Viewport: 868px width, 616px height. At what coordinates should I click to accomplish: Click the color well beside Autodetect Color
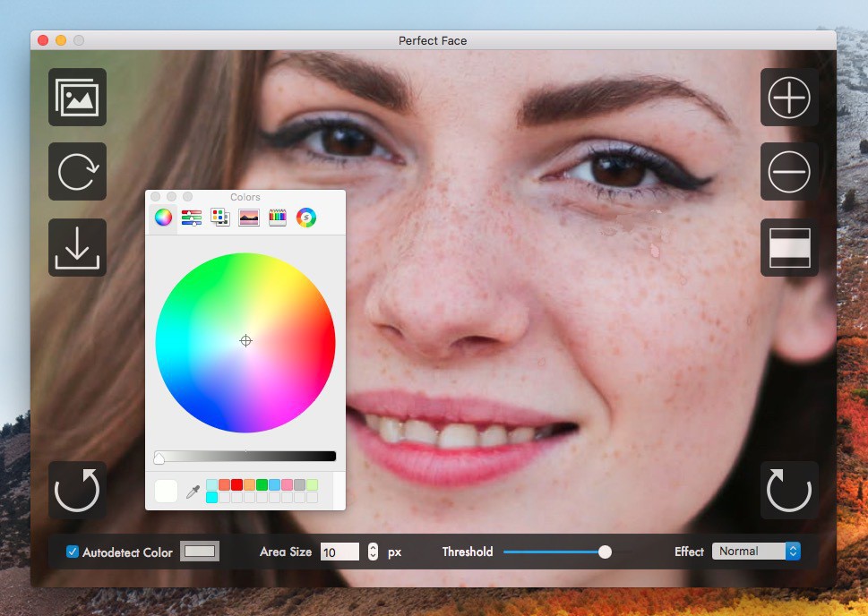200,552
